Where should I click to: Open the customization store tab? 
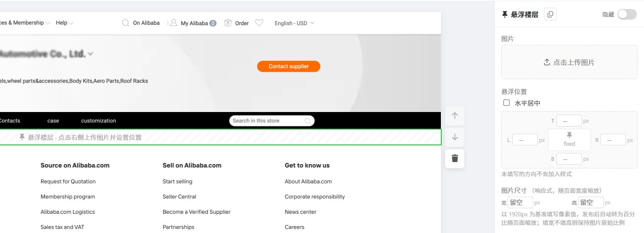98,121
